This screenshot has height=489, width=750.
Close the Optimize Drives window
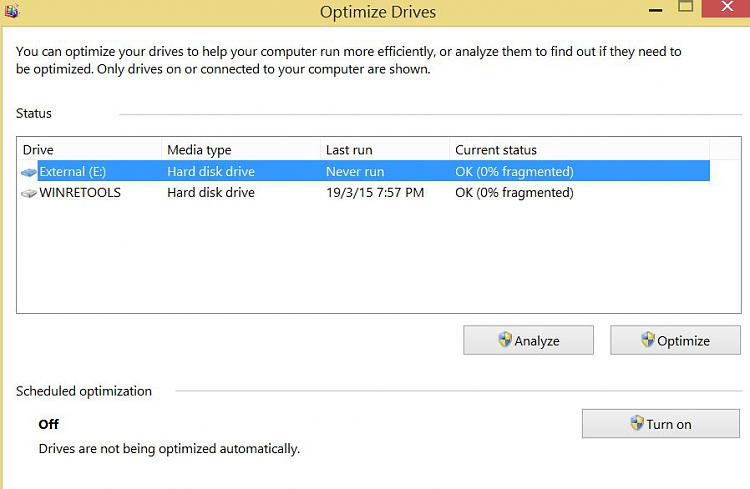click(727, 7)
